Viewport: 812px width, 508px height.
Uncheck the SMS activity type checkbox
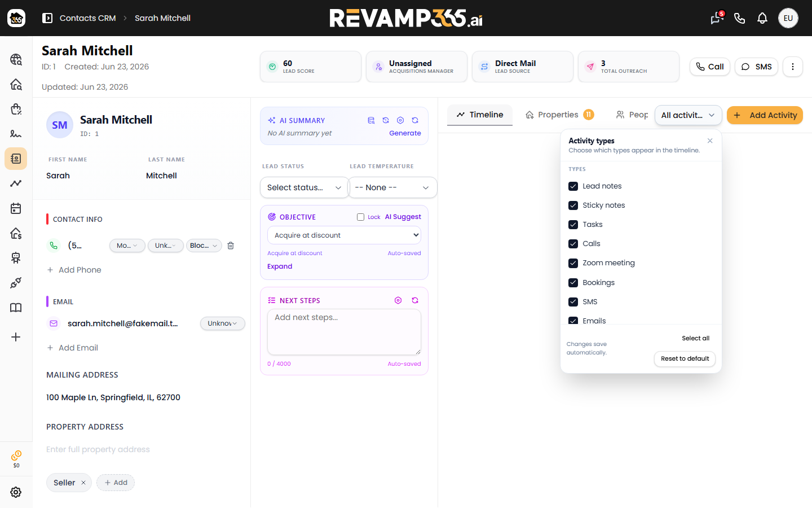pyautogui.click(x=573, y=302)
